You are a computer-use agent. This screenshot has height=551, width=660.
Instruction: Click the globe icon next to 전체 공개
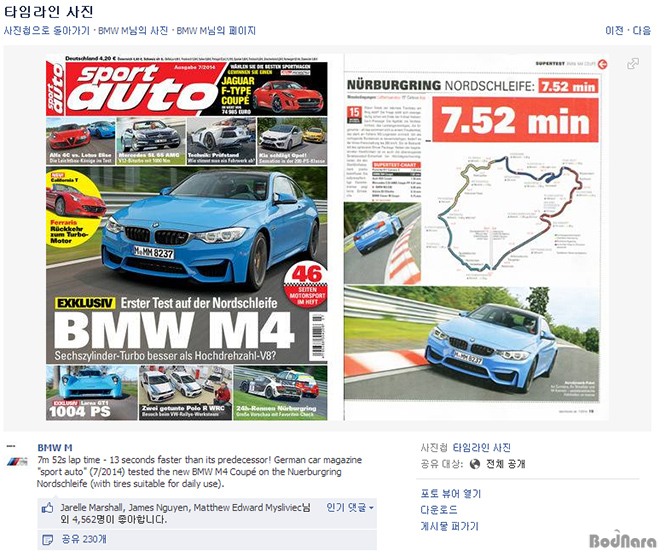[x=475, y=464]
